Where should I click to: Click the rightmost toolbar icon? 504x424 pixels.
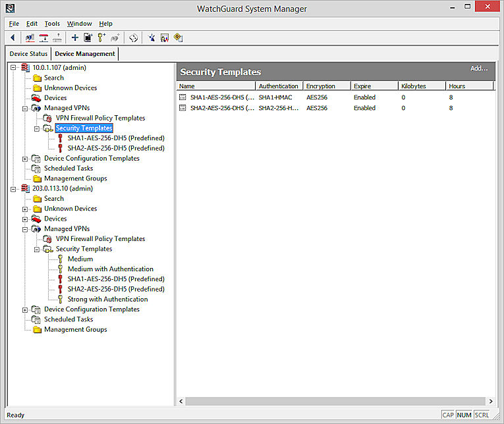pos(178,38)
